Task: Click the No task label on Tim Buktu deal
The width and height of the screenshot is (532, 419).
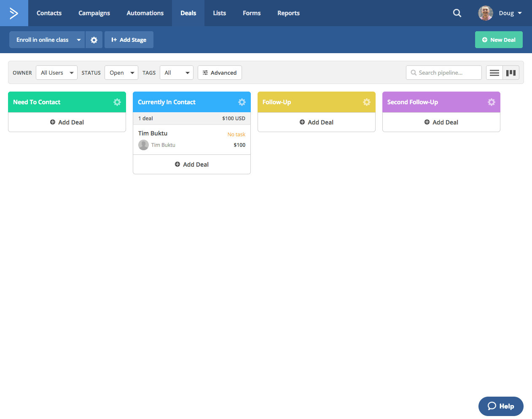Action: 236,135
